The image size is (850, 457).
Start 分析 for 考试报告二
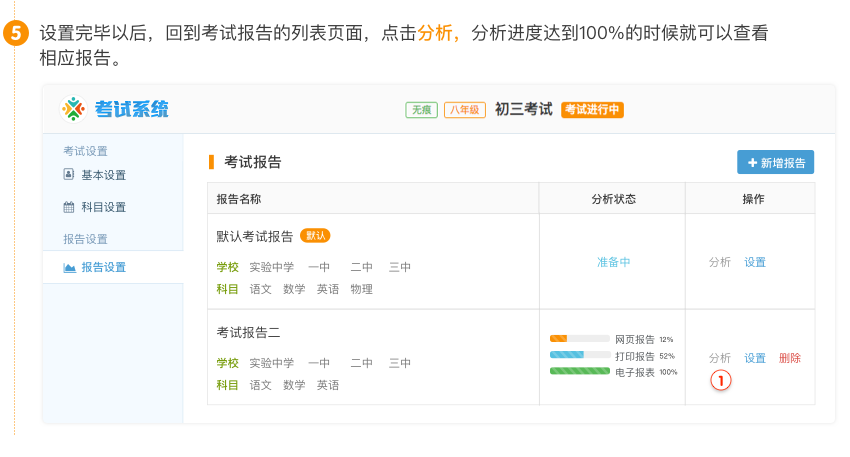tap(720, 358)
